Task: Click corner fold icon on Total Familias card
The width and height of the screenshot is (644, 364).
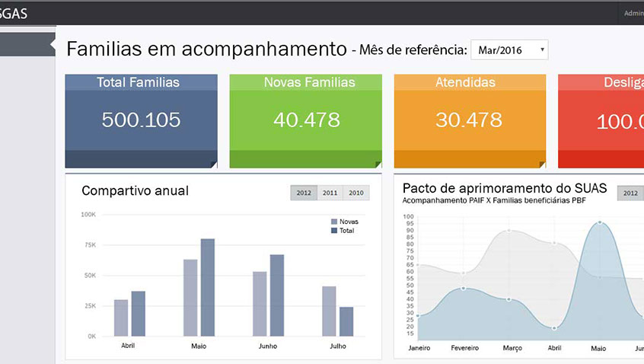Action: 213,164
